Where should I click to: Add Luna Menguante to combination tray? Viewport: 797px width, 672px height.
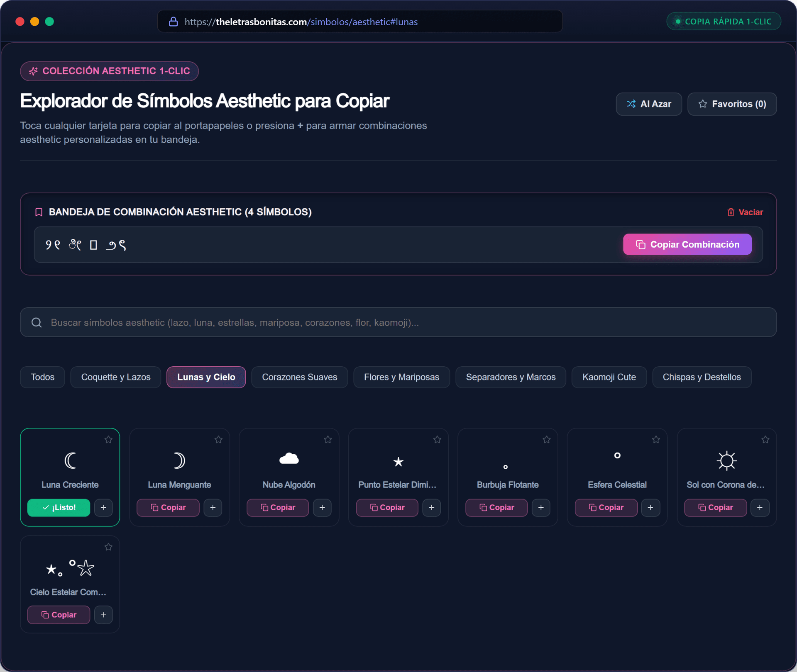213,508
